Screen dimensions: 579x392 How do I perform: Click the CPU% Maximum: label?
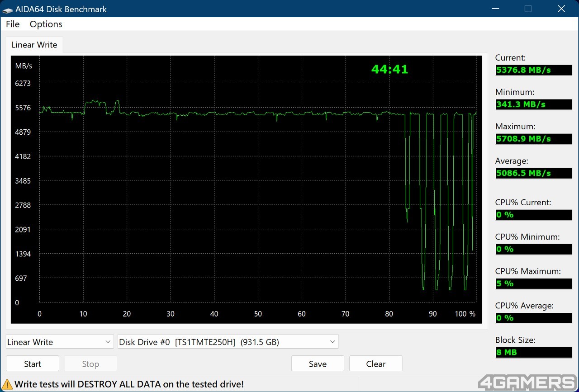pyautogui.click(x=528, y=271)
